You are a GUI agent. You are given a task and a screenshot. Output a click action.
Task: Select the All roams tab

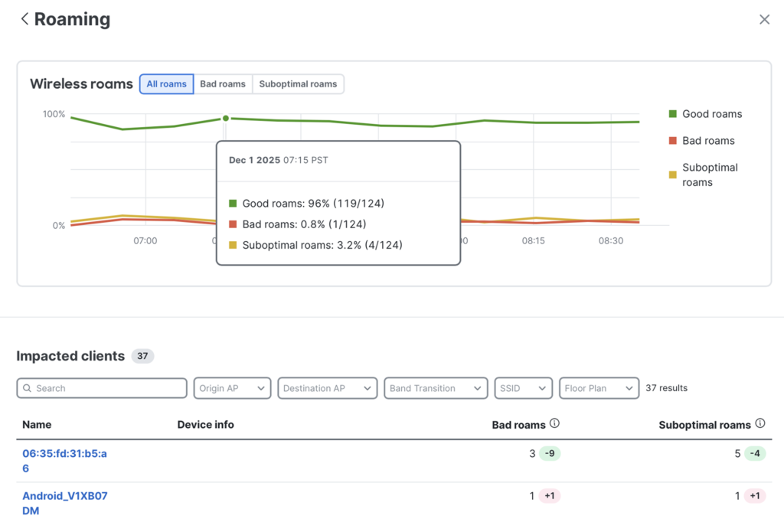[166, 84]
